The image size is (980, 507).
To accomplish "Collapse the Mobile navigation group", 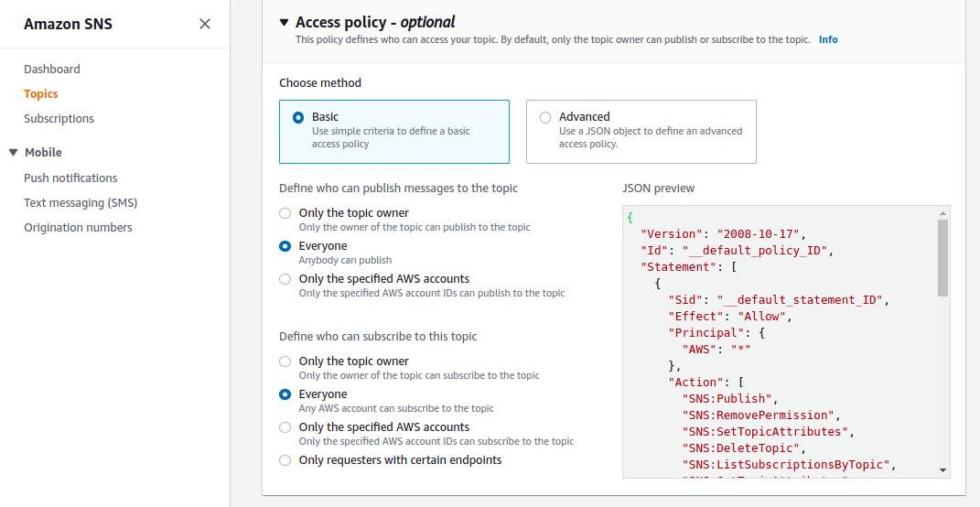I will (x=14, y=153).
